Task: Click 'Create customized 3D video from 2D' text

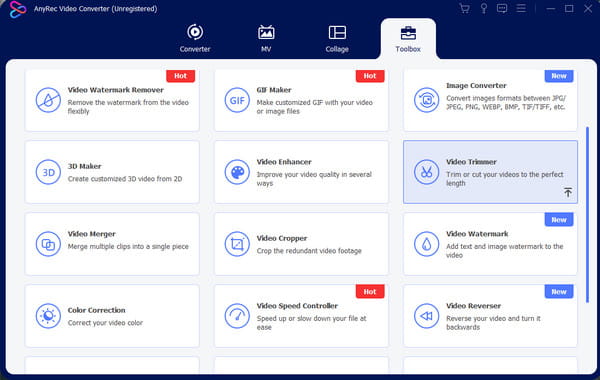Action: point(125,179)
